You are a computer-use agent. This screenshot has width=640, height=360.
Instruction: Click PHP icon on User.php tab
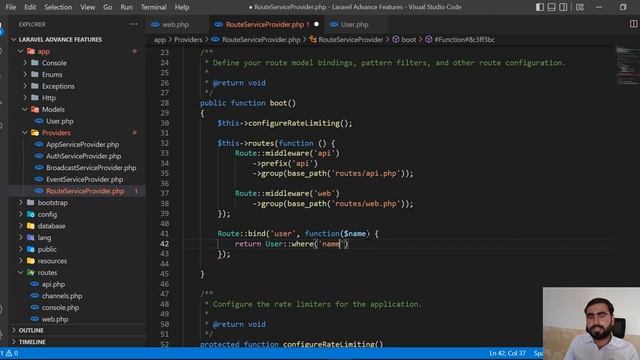[x=334, y=24]
